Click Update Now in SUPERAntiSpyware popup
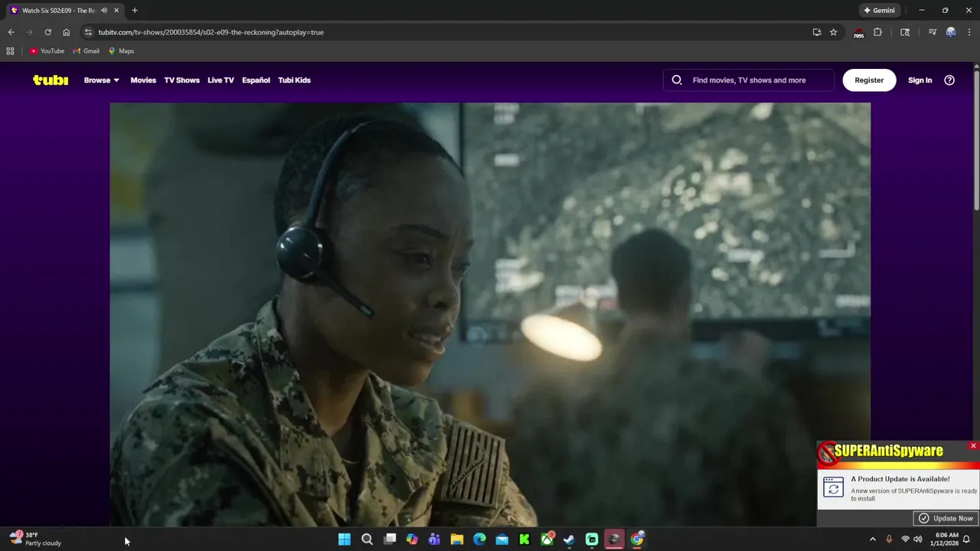 [946, 518]
